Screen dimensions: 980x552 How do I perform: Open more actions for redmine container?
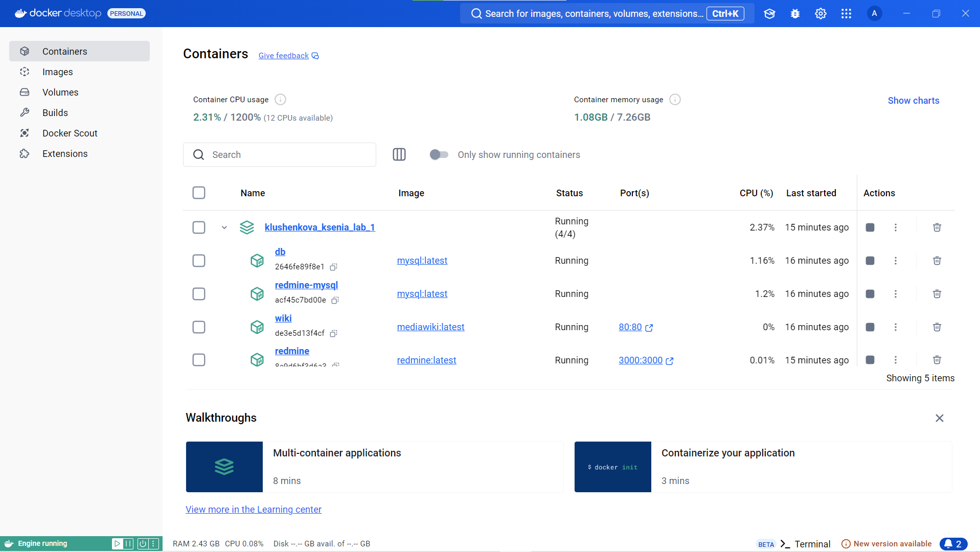(x=895, y=360)
